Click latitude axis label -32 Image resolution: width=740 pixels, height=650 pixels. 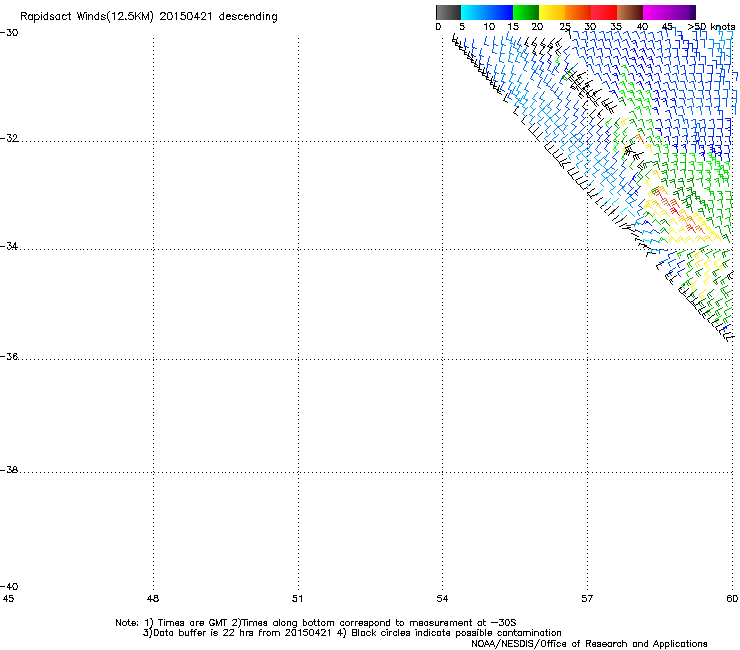9,138
